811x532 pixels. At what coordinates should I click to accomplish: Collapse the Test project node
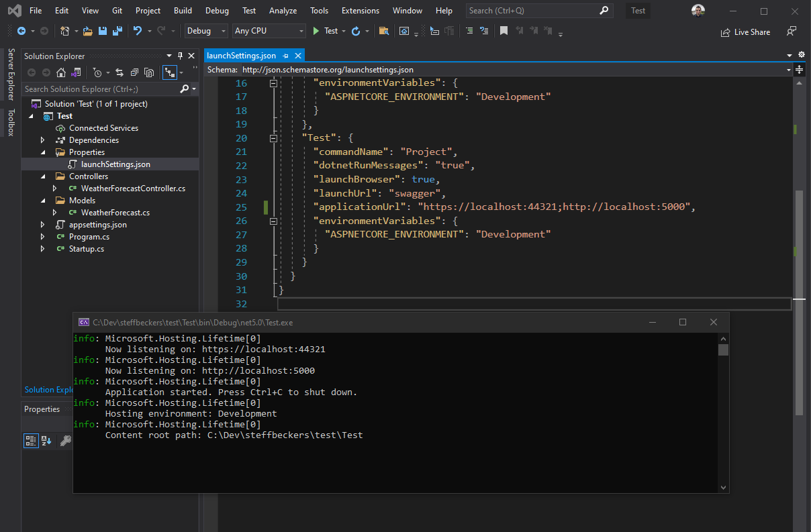30,116
